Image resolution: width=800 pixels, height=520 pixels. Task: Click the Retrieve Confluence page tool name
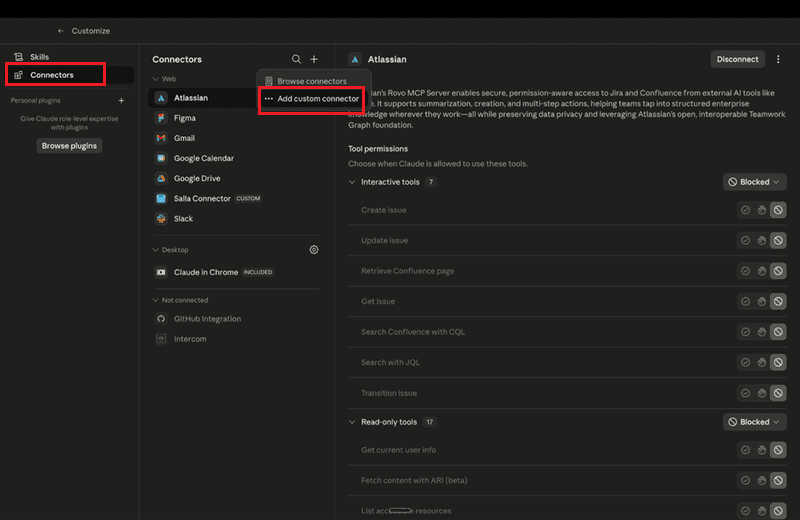[408, 271]
